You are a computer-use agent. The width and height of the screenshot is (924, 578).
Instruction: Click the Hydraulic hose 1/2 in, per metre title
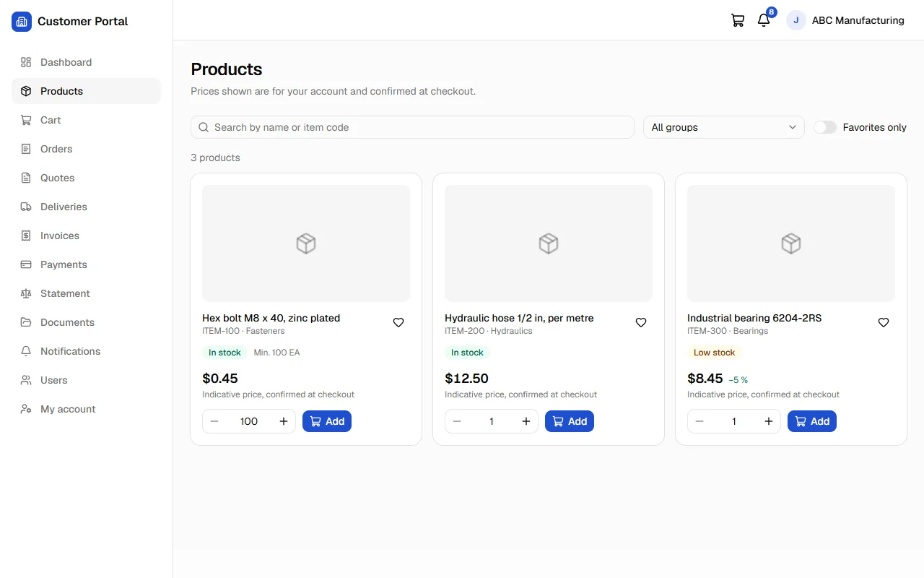pos(519,318)
